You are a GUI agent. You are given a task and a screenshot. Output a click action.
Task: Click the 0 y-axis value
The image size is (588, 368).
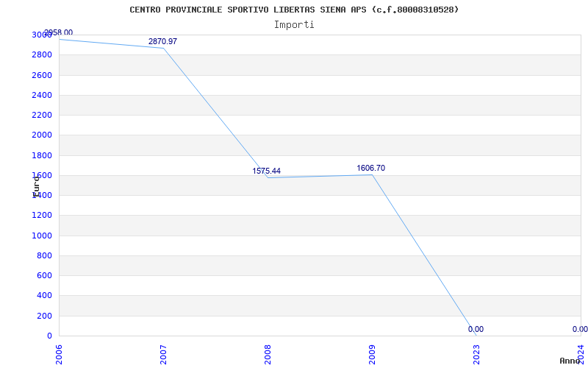[49, 336]
